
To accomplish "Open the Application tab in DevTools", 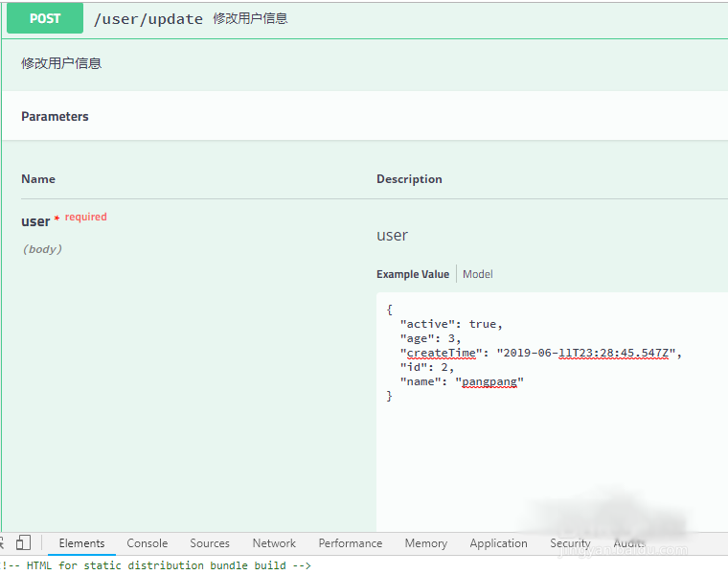I will coord(498,543).
